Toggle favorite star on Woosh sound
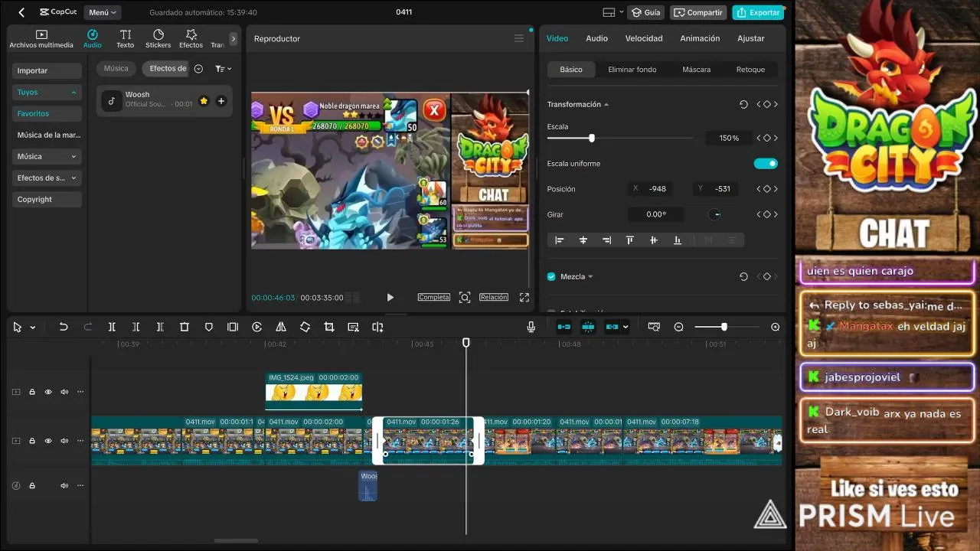Image resolution: width=980 pixels, height=551 pixels. coord(204,101)
